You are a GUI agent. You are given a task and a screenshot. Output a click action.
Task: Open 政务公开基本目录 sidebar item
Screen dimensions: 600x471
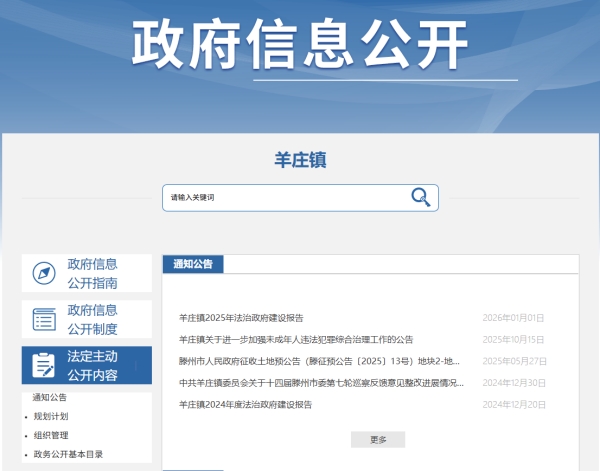click(x=68, y=454)
